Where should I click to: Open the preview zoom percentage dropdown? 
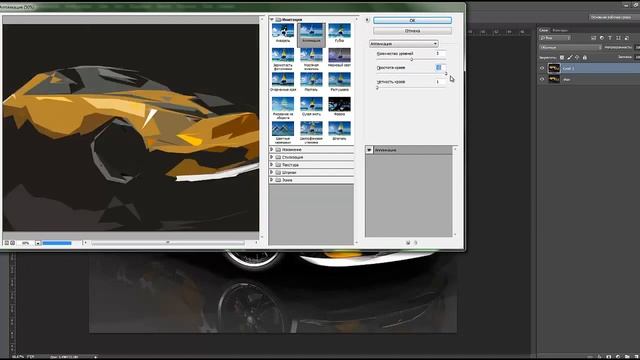38,243
